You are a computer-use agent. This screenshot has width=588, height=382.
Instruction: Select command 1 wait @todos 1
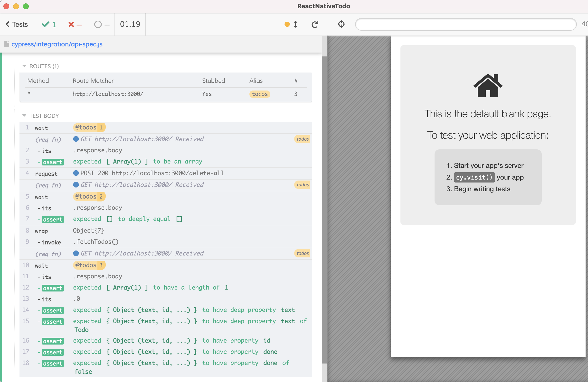(x=166, y=127)
